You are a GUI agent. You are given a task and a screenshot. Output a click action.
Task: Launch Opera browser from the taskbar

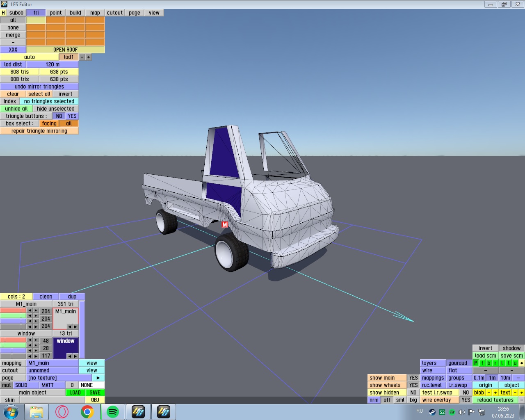[62, 412]
